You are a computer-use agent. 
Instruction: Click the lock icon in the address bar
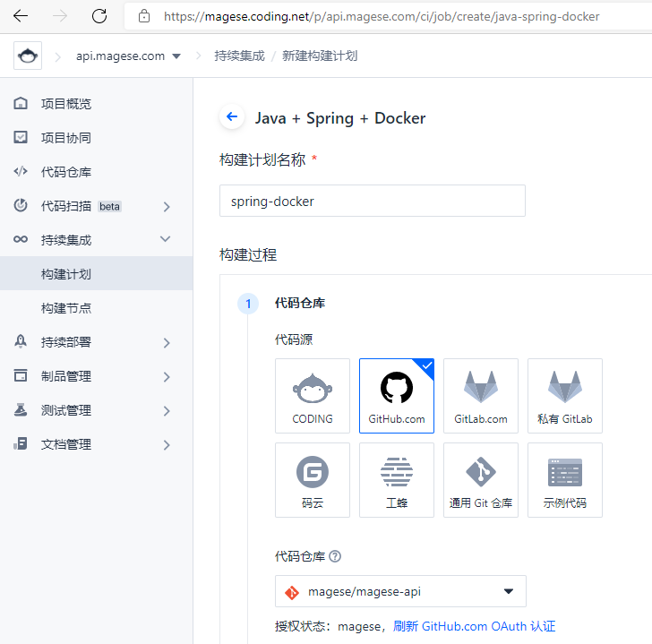144,16
